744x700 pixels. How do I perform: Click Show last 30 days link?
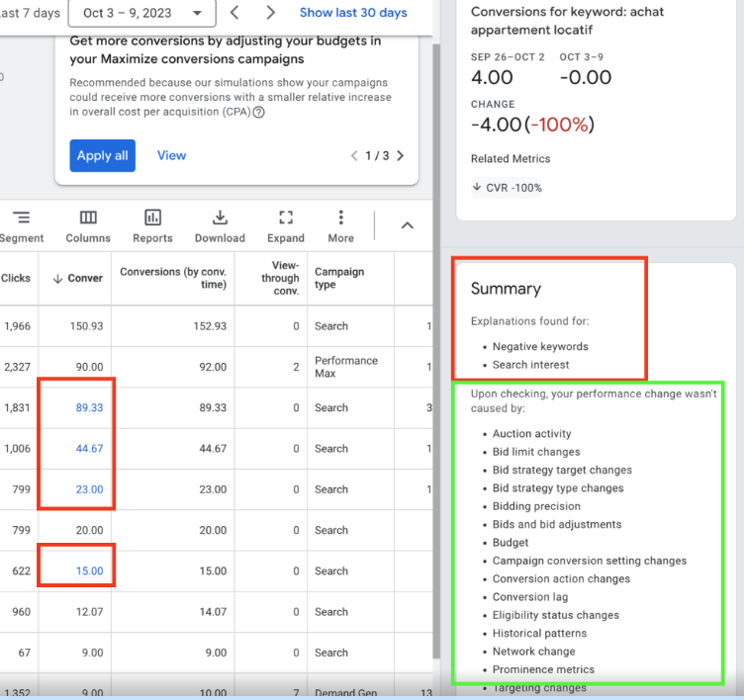(353, 13)
